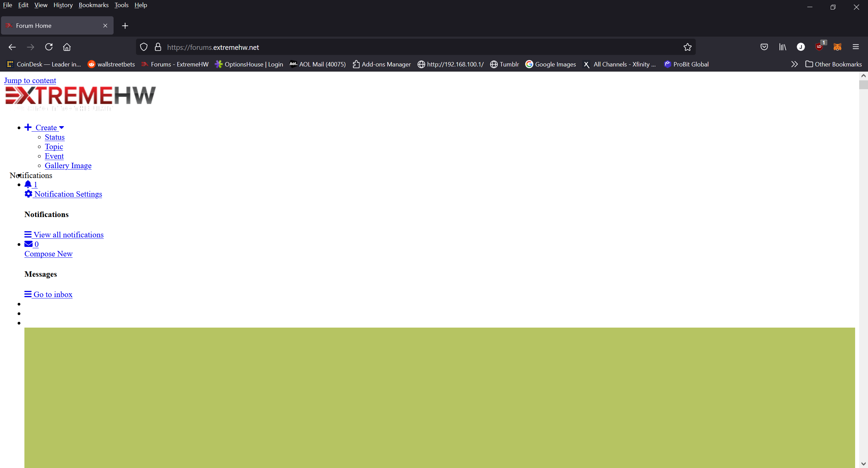Open the Forums - ExtremeHW bookmark
This screenshot has height=468, width=868.
pos(175,64)
